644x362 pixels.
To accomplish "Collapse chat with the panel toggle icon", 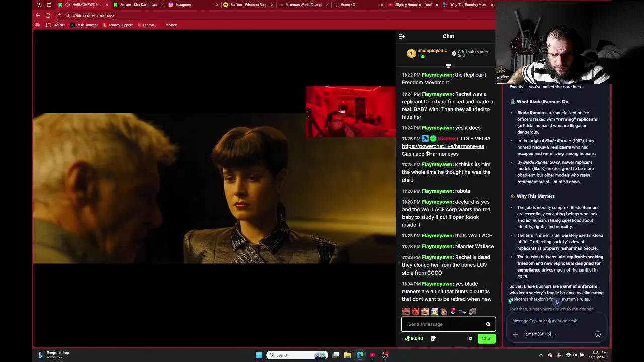I will [401, 36].
